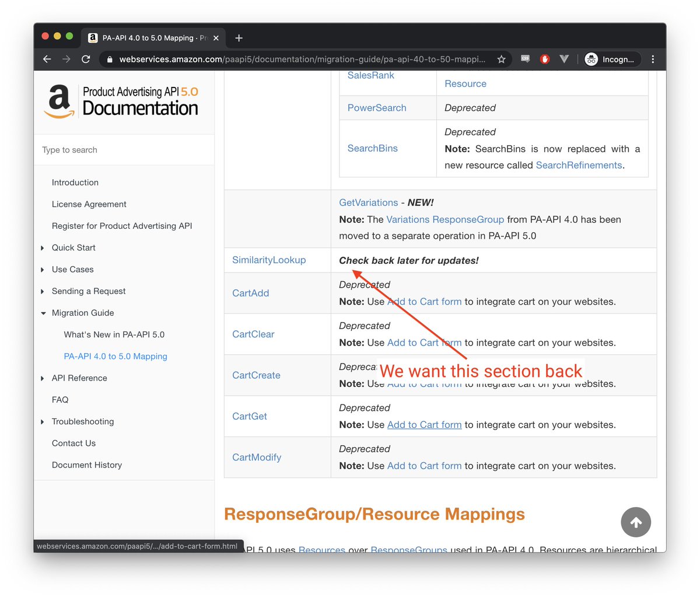Open What's New in PA-API 5.0
Image resolution: width=700 pixels, height=597 pixels.
point(114,334)
